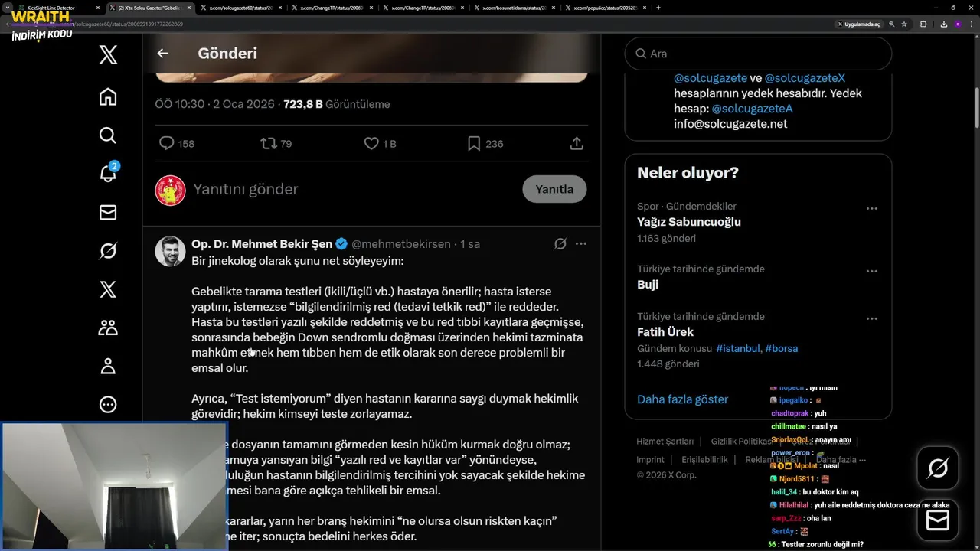Click the browser extensions puzzle icon
Image resolution: width=980 pixels, height=551 pixels.
pyautogui.click(x=923, y=24)
